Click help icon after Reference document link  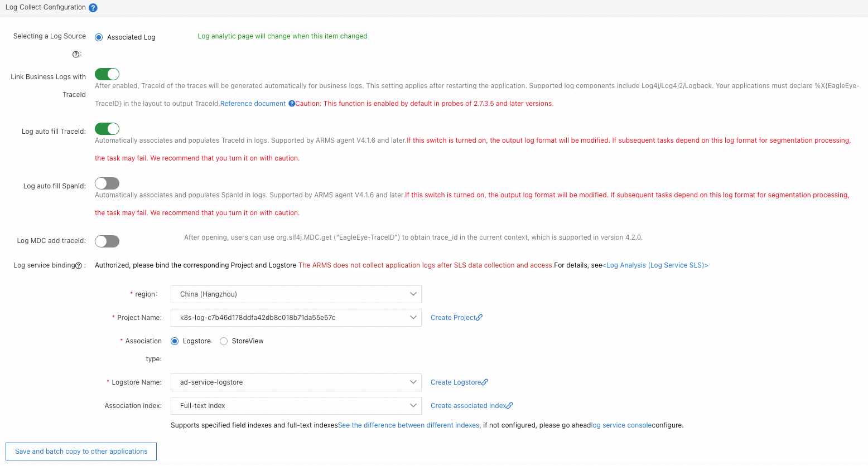292,104
